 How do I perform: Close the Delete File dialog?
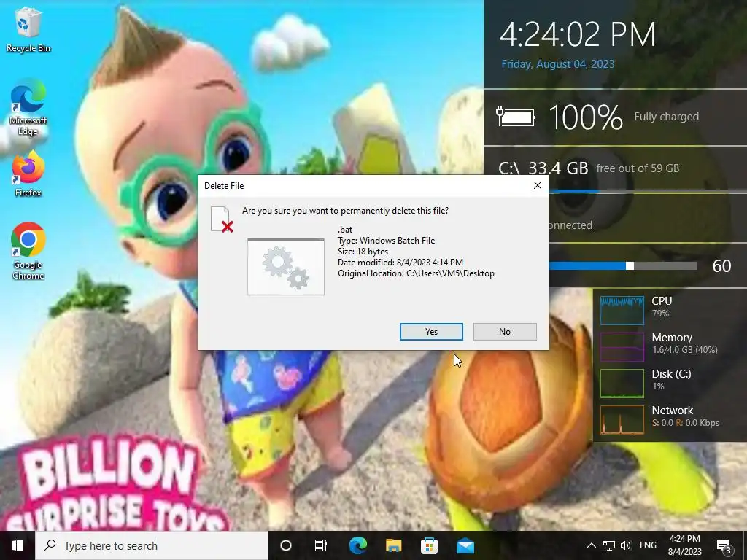538,186
